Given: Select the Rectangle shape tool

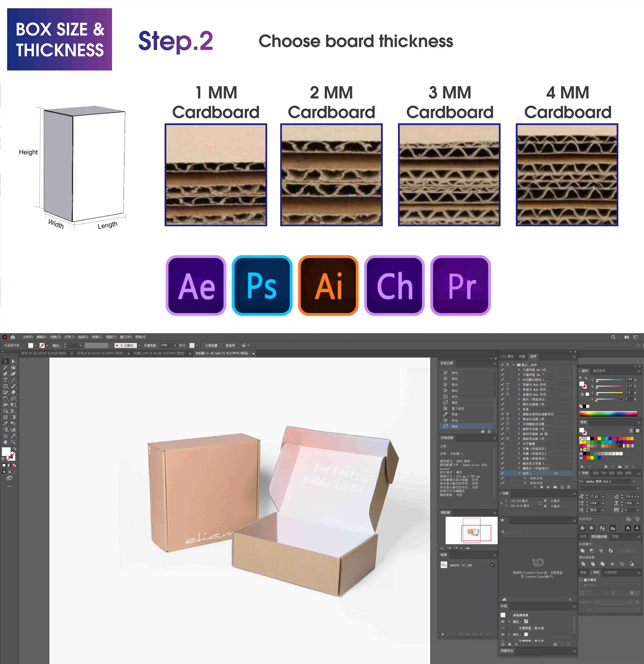Looking at the screenshot, I should 5,386.
